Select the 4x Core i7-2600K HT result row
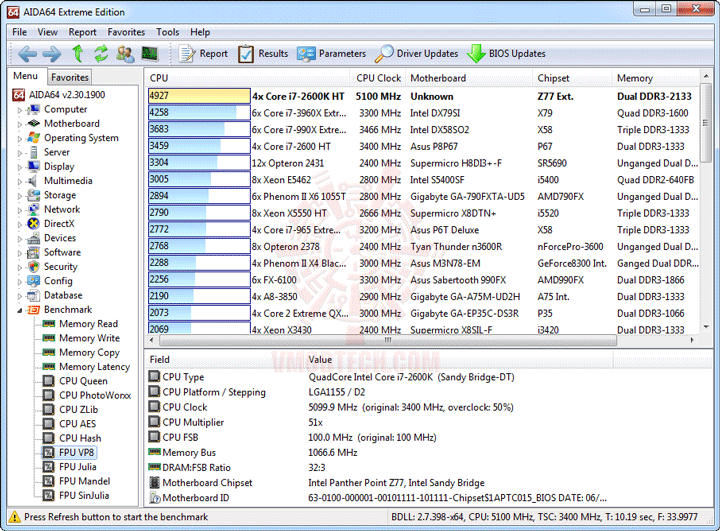The width and height of the screenshot is (720, 531). 423,96
